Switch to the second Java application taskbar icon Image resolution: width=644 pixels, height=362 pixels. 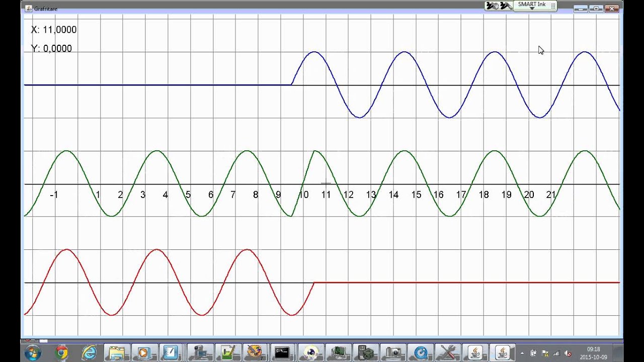[503, 353]
